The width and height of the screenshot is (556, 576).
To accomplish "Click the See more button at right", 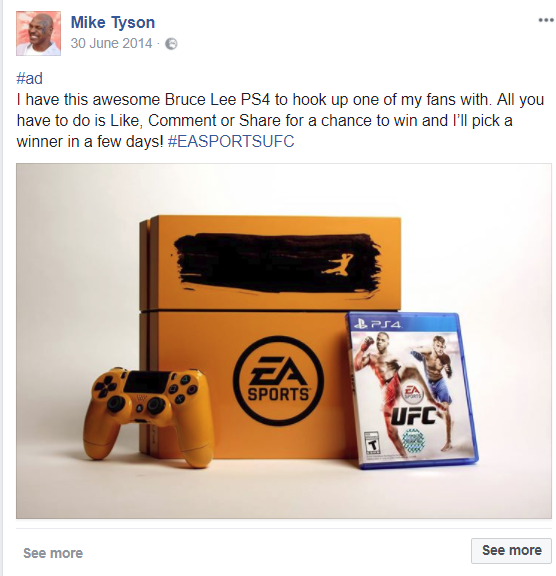I will 511,550.
